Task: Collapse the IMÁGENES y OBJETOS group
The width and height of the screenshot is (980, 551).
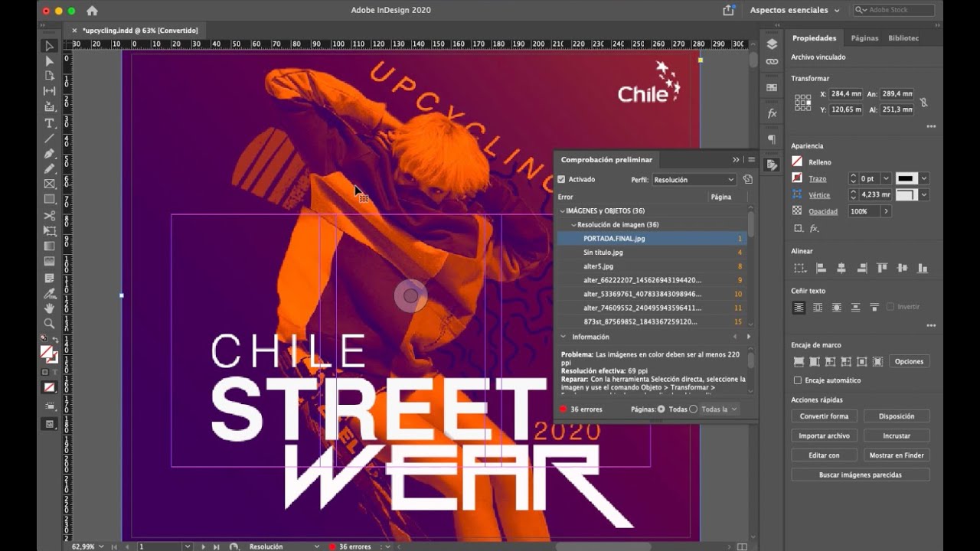Action: (562, 211)
